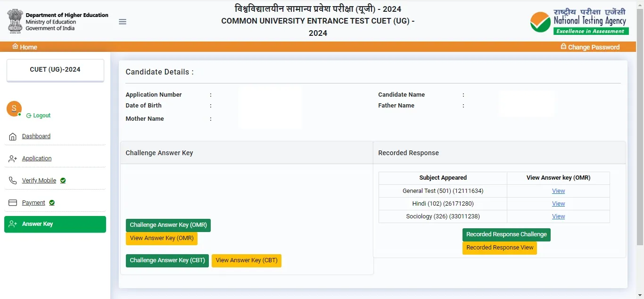Click green checkmark next to Verify Mobile
The width and height of the screenshot is (644, 299).
63,181
